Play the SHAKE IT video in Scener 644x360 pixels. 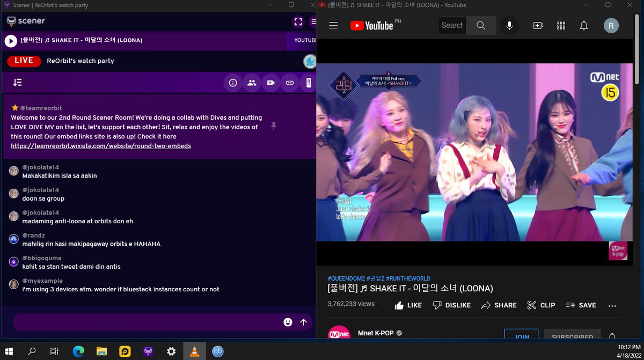[11, 41]
